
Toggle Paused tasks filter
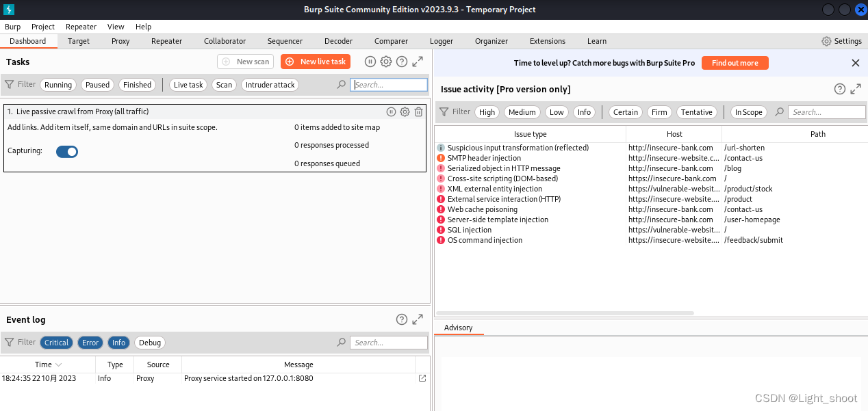(97, 85)
